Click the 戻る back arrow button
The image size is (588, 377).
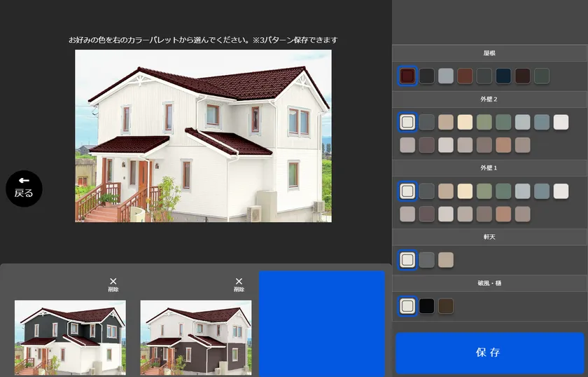coord(24,188)
